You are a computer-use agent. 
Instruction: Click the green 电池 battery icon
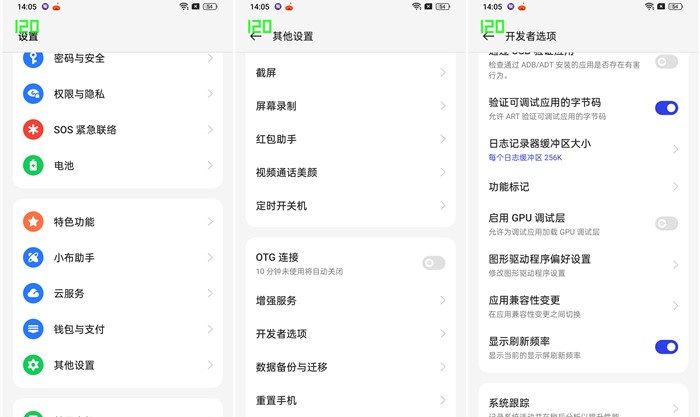coord(34,165)
